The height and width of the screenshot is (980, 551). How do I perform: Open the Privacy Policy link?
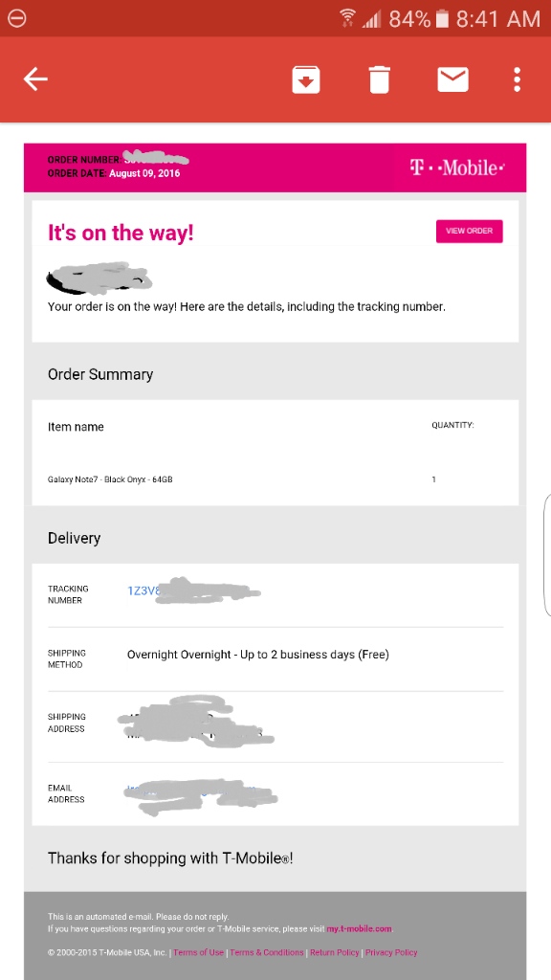pos(391,952)
